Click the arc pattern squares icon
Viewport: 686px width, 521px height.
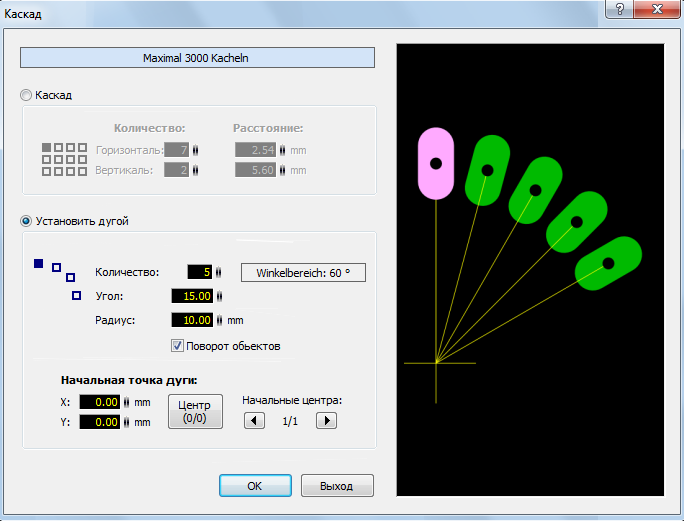click(57, 280)
